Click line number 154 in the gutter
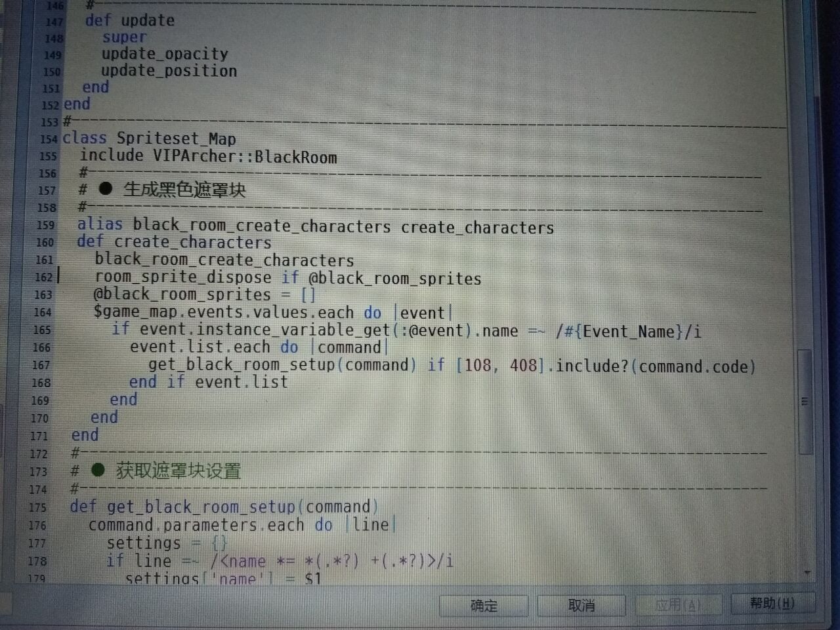The height and width of the screenshot is (630, 840). [49, 139]
